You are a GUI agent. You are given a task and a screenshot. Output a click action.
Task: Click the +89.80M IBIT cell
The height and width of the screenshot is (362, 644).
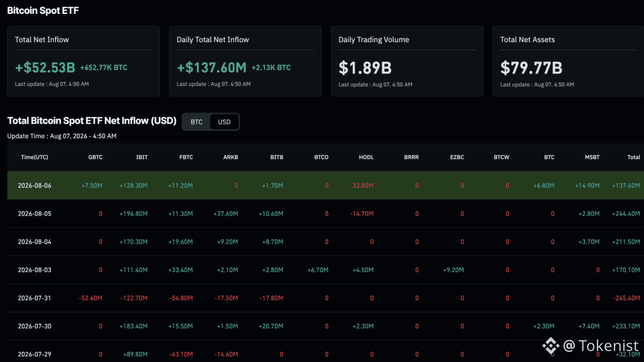pyautogui.click(x=135, y=354)
